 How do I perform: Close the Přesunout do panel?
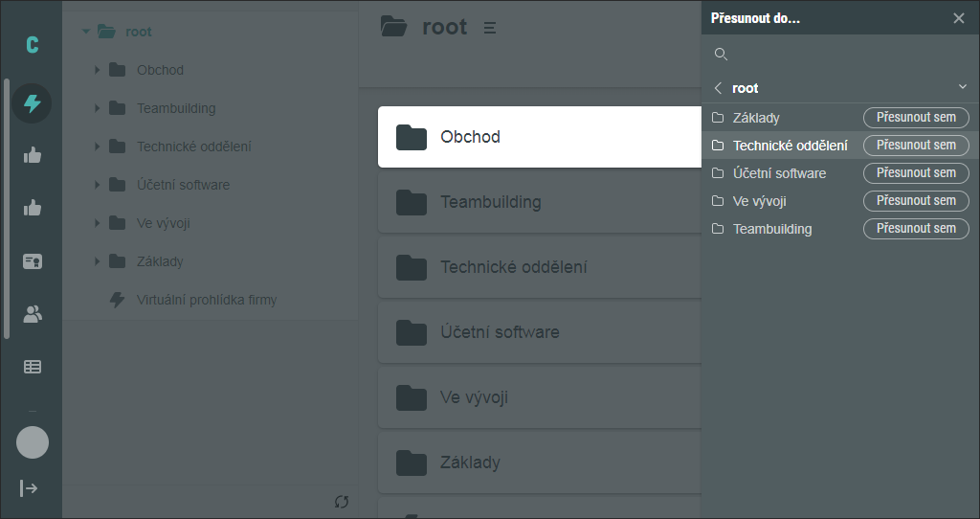point(959,18)
